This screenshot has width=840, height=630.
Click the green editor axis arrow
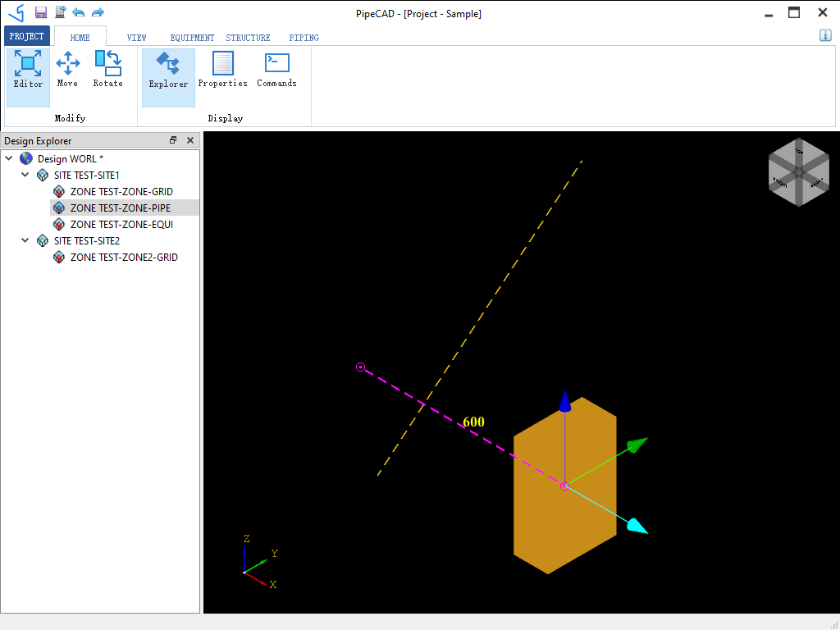[638, 445]
